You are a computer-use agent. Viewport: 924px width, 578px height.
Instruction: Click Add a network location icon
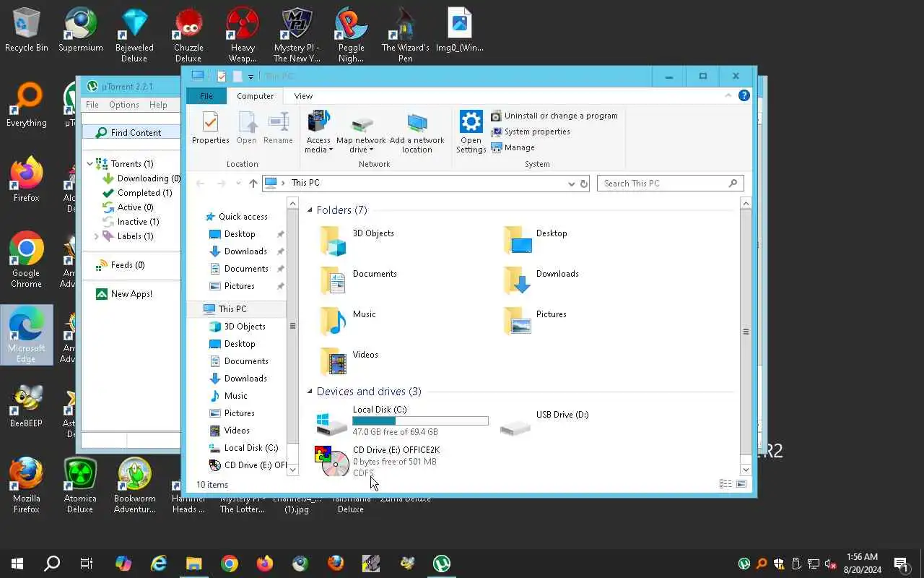417,121
